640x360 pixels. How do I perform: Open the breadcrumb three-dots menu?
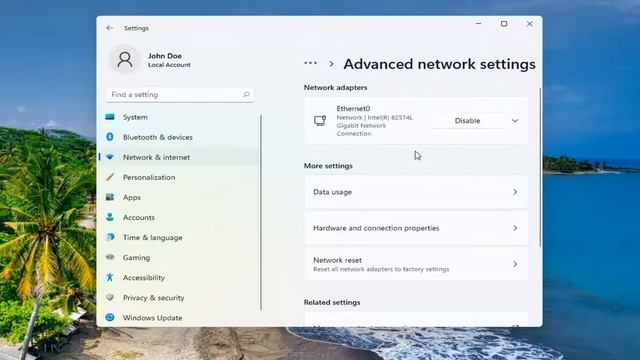[310, 63]
